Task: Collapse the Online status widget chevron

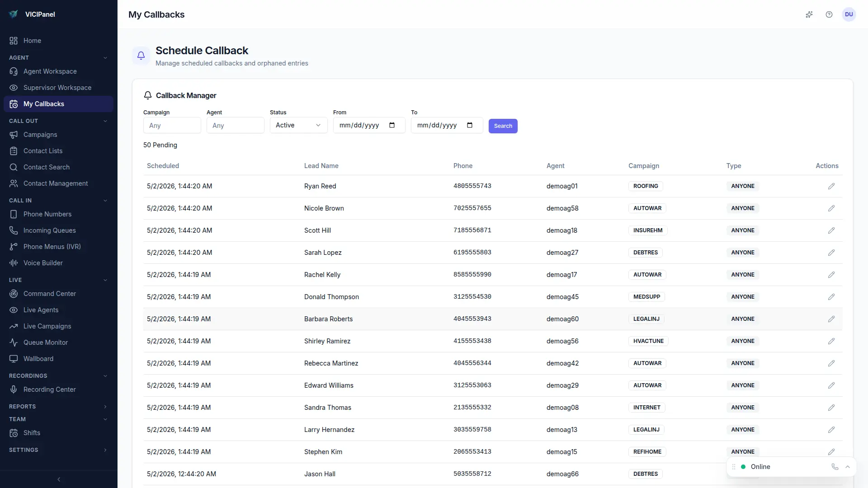Action: 848,467
